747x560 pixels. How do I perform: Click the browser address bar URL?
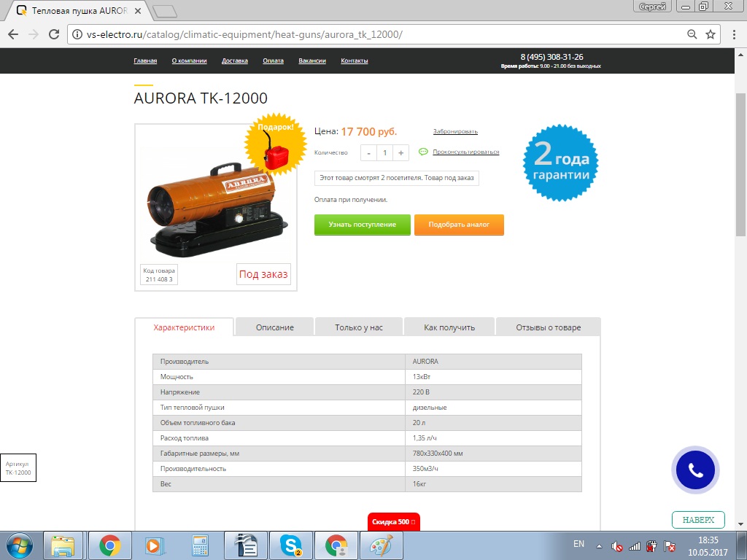244,34
